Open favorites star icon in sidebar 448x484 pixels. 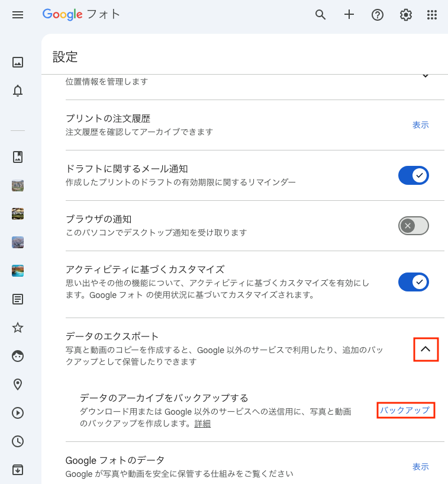tap(18, 328)
